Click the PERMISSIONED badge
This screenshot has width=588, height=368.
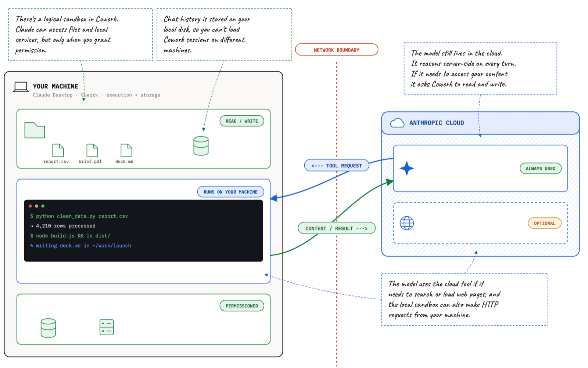[242, 306]
